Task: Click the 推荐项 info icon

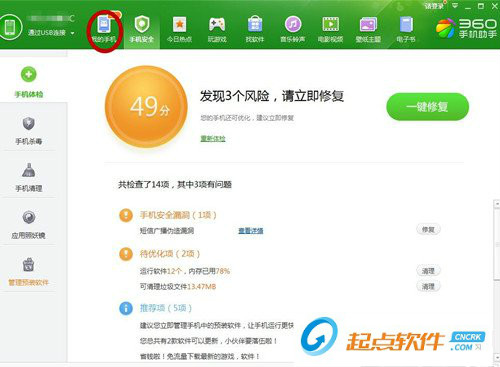Action: click(126, 308)
